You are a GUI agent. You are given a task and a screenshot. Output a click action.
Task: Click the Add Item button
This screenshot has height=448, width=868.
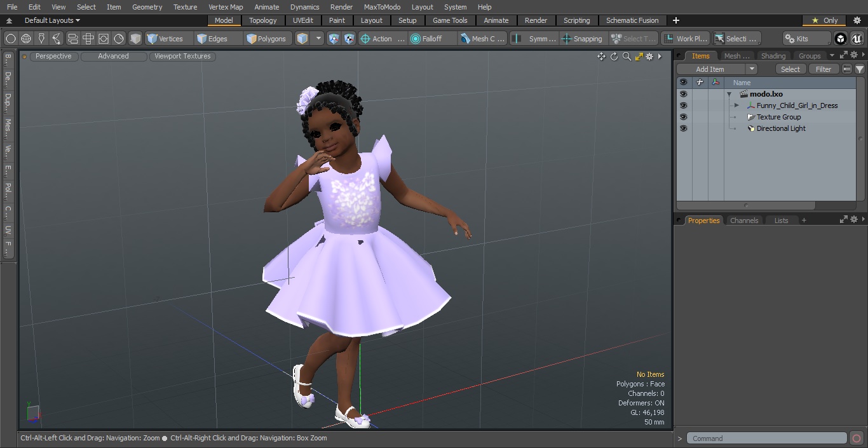[x=710, y=69]
